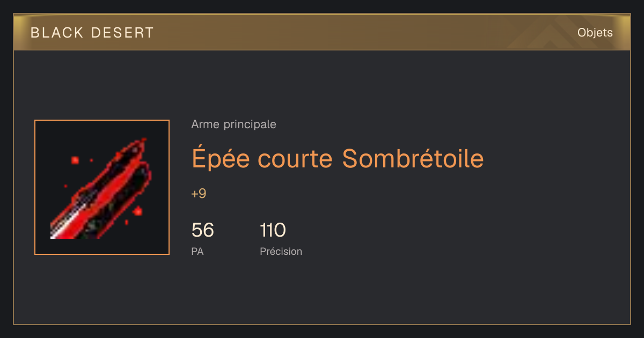Screen dimensions: 644x338
Task: Click the Arme principale category label
Action: pos(233,124)
